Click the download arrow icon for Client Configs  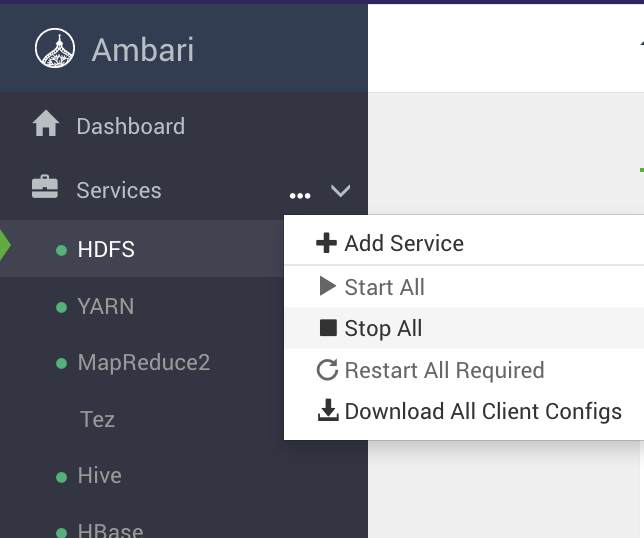point(328,410)
